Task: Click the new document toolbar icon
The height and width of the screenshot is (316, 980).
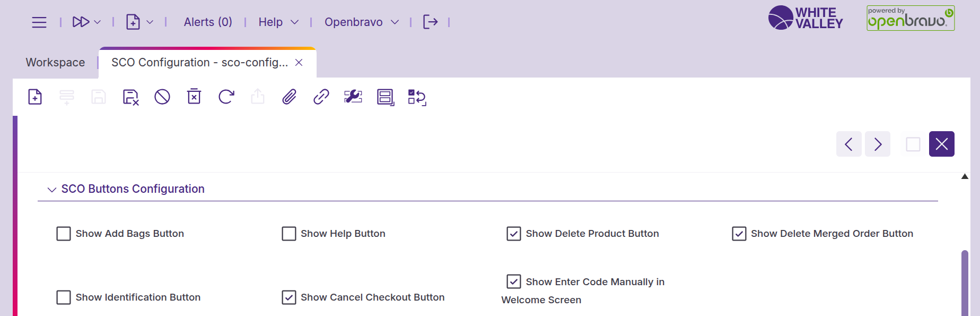Action: 35,97
